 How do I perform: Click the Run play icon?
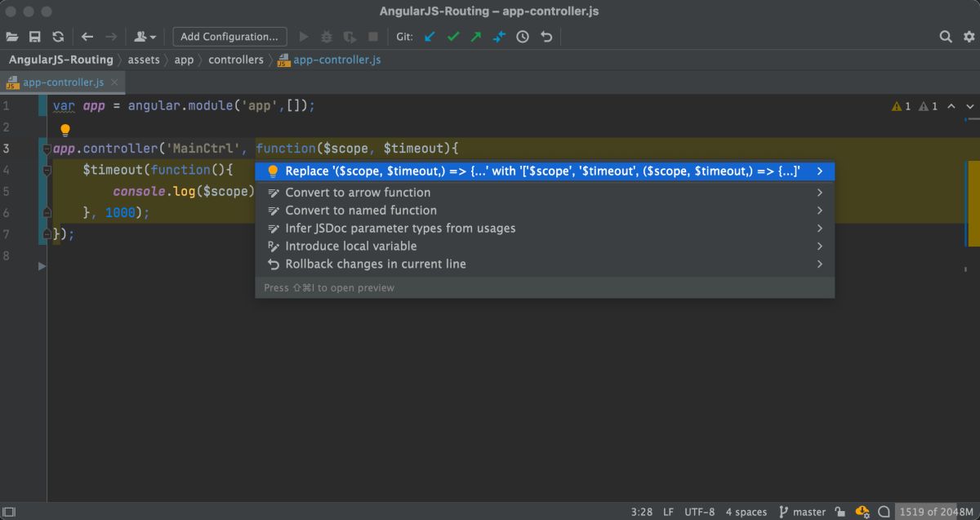[x=305, y=37]
